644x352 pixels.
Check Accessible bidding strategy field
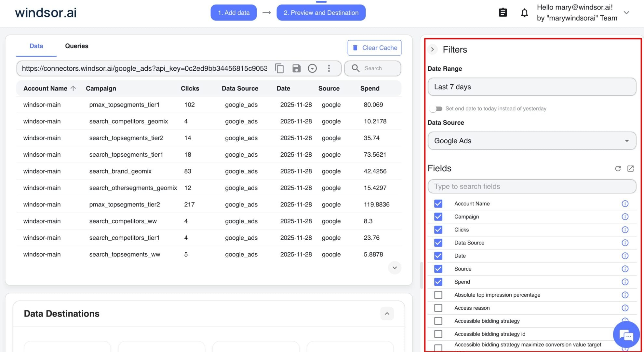coord(438,321)
